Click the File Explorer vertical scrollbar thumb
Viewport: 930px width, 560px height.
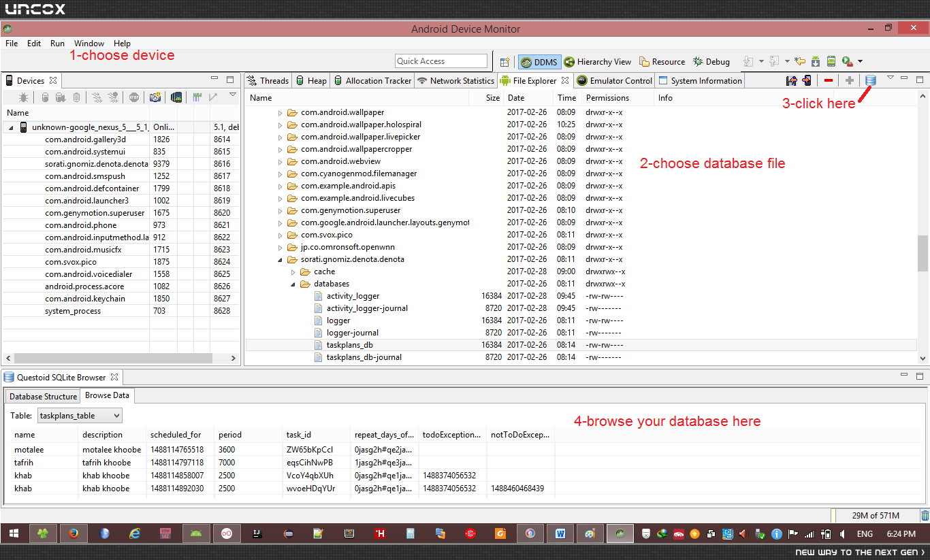923,253
